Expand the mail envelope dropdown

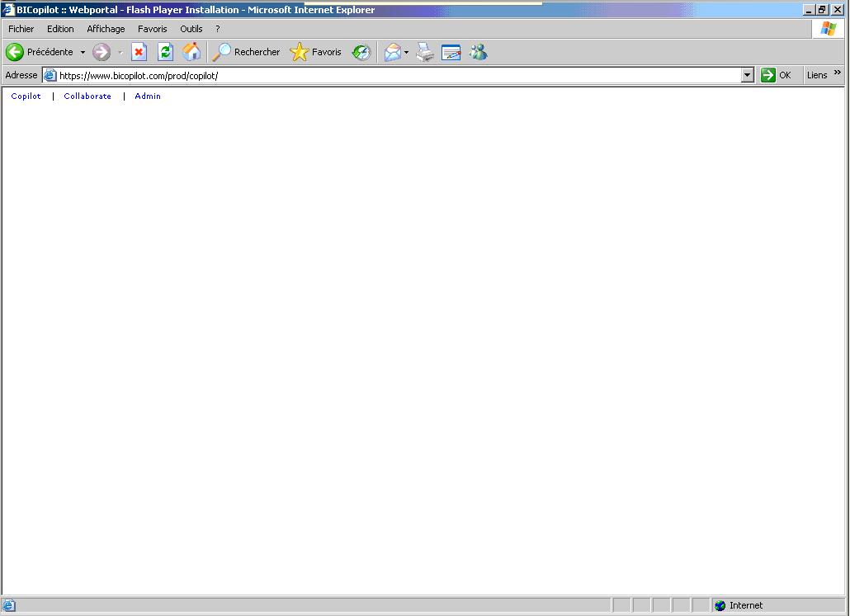405,52
